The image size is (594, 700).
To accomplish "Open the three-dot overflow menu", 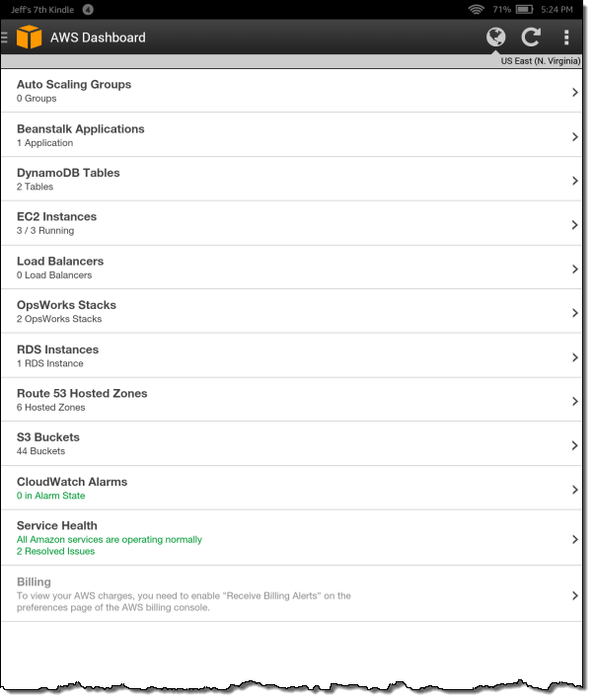I will pyautogui.click(x=566, y=38).
